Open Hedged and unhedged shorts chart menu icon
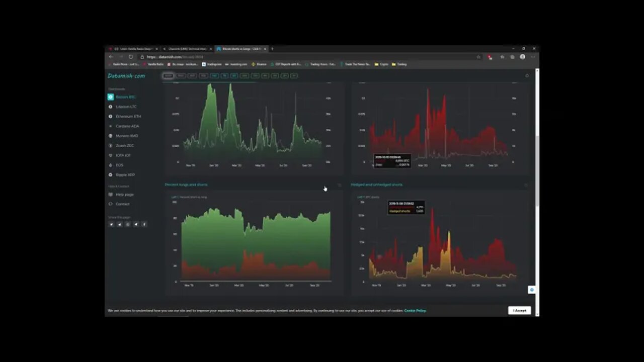 [x=526, y=185]
